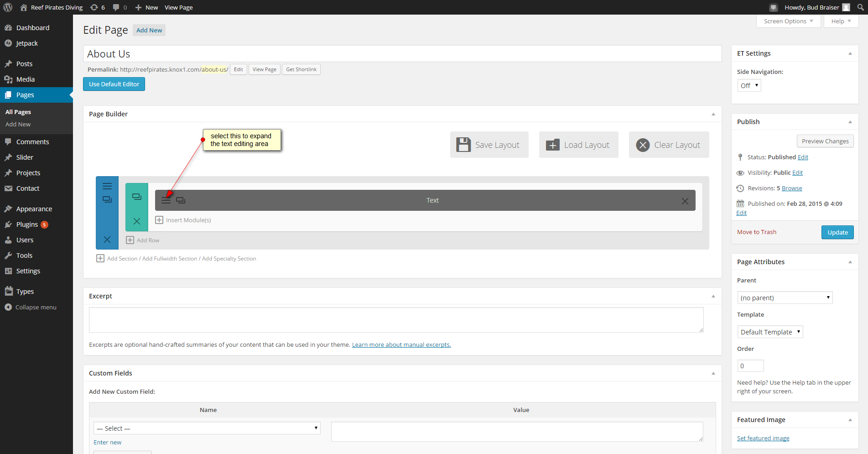The height and width of the screenshot is (454, 868).
Task: Click the Save Layout button
Action: pyautogui.click(x=489, y=145)
